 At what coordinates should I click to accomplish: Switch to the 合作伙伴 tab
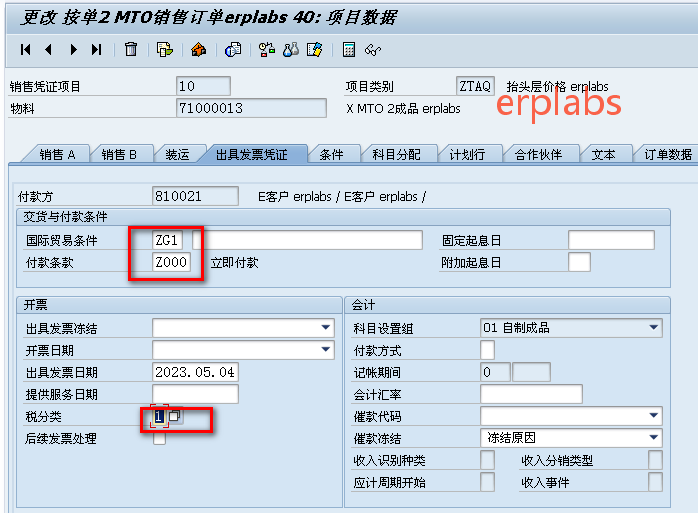click(x=539, y=155)
